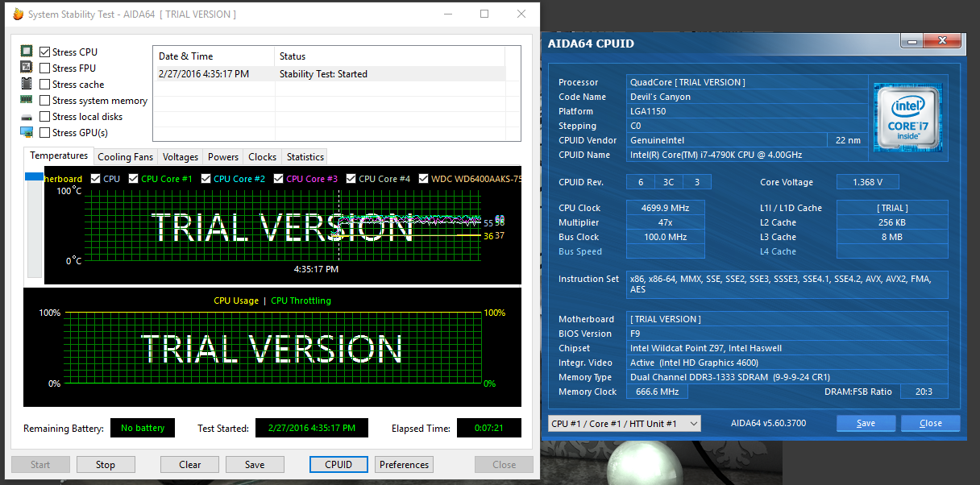Toggle the WDC WD6400AAKS drive graph checkbox
Image resolution: width=980 pixels, height=485 pixels.
424,178
